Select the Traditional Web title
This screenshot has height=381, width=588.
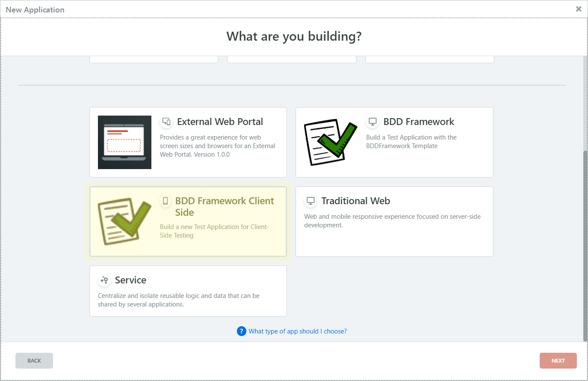[355, 201]
